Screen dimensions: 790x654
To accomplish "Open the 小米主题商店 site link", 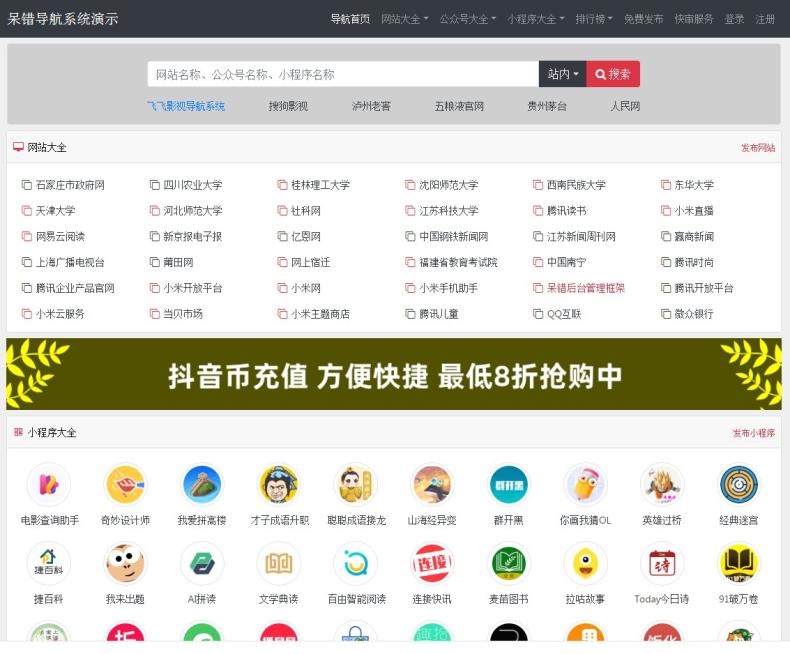I will tap(320, 314).
